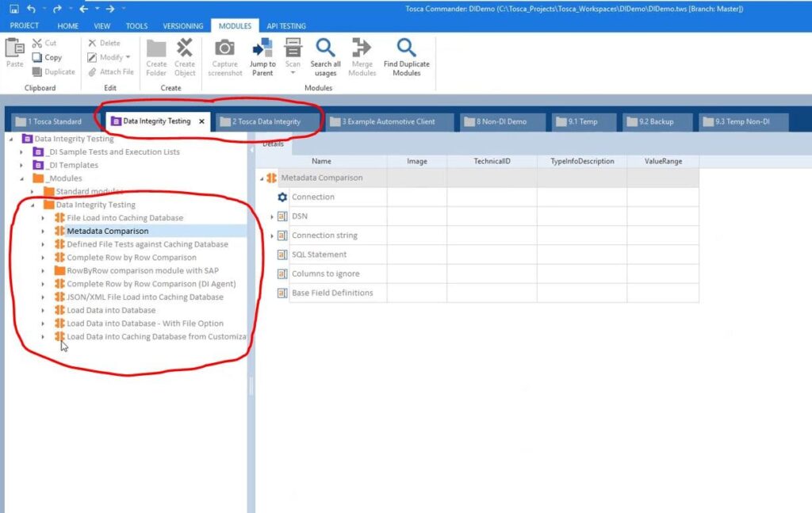Select Load Data into Database module
Image resolution: width=812 pixels, height=513 pixels.
(x=111, y=310)
